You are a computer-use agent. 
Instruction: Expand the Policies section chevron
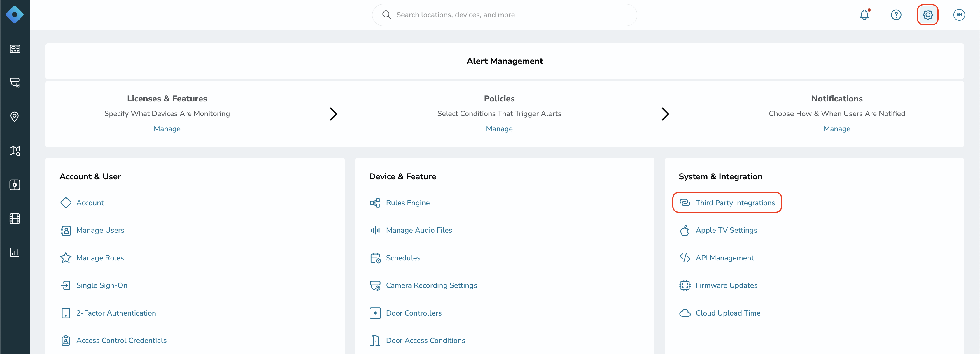(665, 114)
